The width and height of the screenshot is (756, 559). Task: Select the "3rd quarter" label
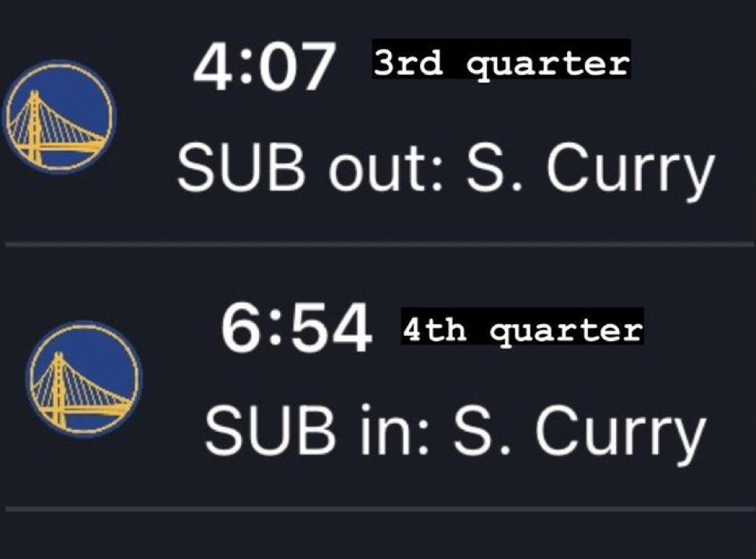[x=500, y=62]
